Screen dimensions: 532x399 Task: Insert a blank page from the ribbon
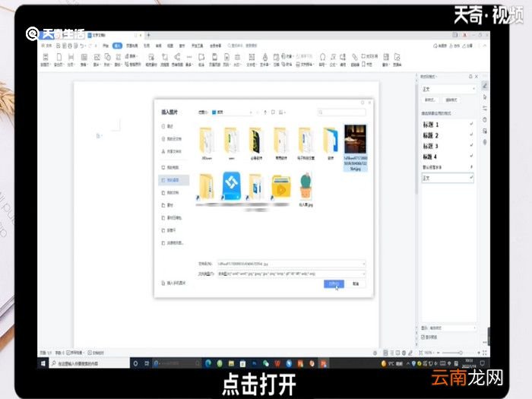[59, 59]
